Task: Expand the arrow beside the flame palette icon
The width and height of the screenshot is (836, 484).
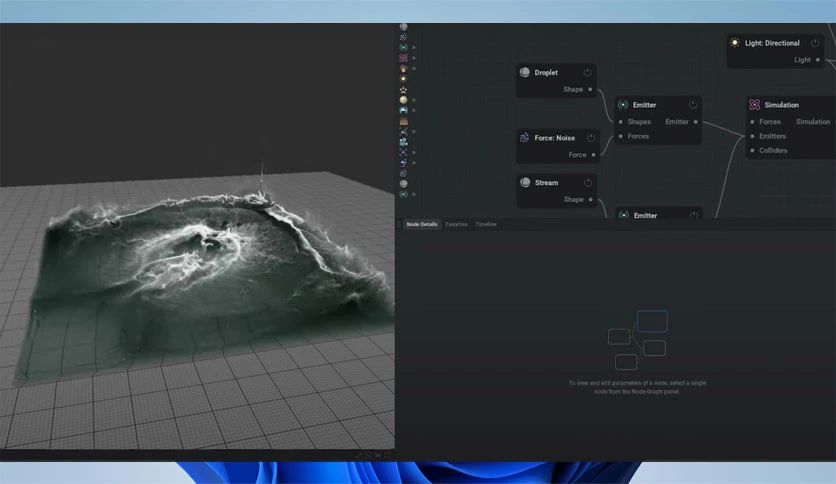Action: coord(414,69)
